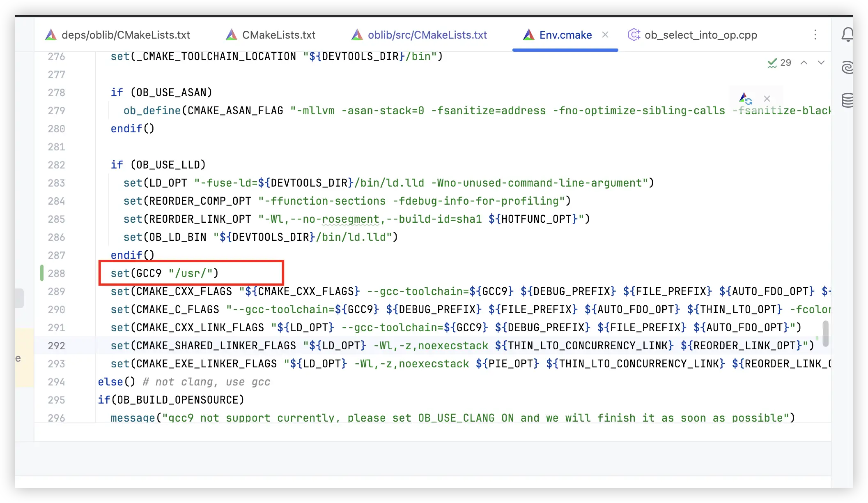
Task: Open the AI assistant spiral tool window
Action: 847,67
